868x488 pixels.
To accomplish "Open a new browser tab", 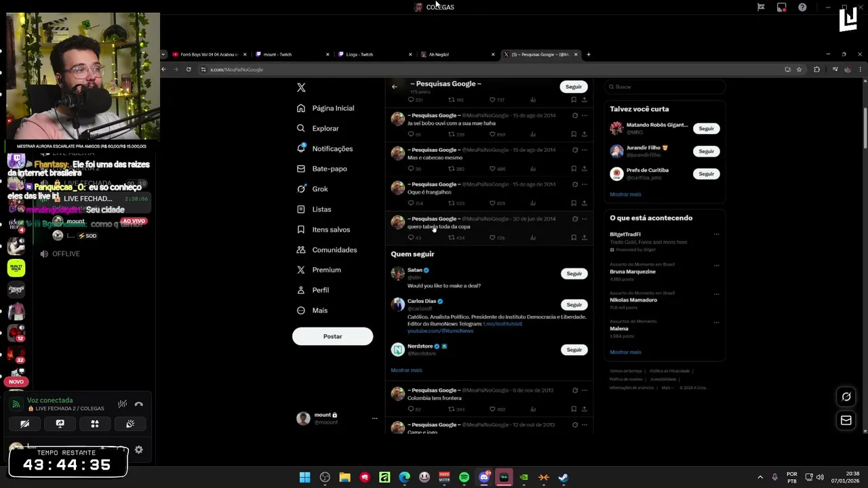I will (x=589, y=54).
